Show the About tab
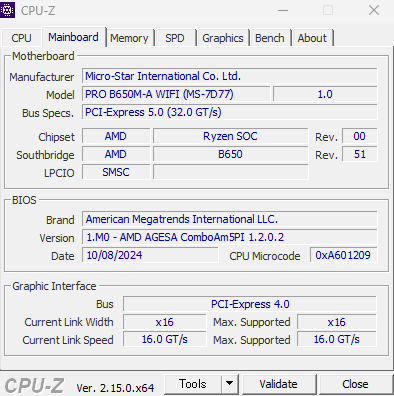The height and width of the screenshot is (396, 394). [312, 38]
